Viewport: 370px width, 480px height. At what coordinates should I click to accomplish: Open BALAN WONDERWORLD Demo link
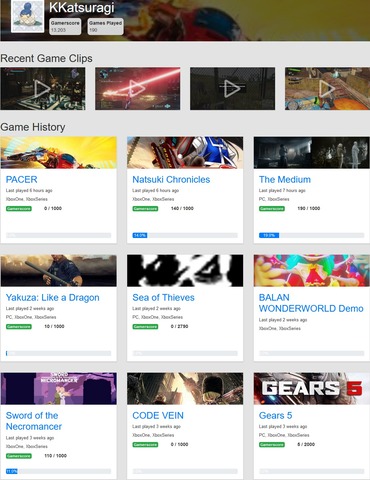coord(311,303)
